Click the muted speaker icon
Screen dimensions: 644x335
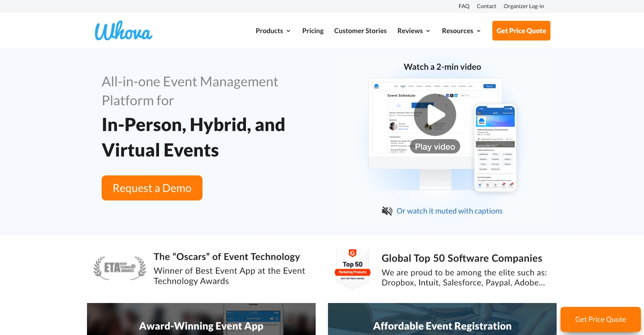tap(387, 211)
